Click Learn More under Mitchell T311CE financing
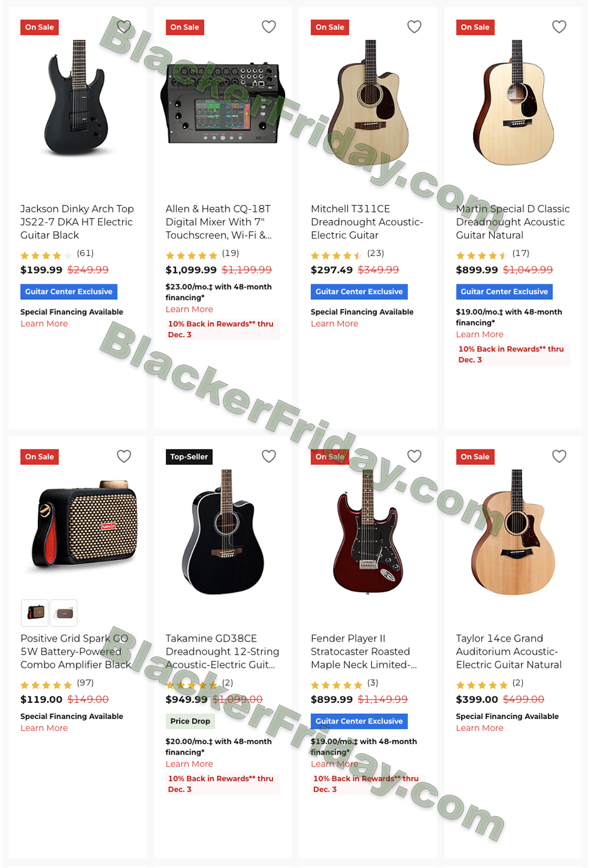Screen dimensions: 591x868 (x=335, y=324)
